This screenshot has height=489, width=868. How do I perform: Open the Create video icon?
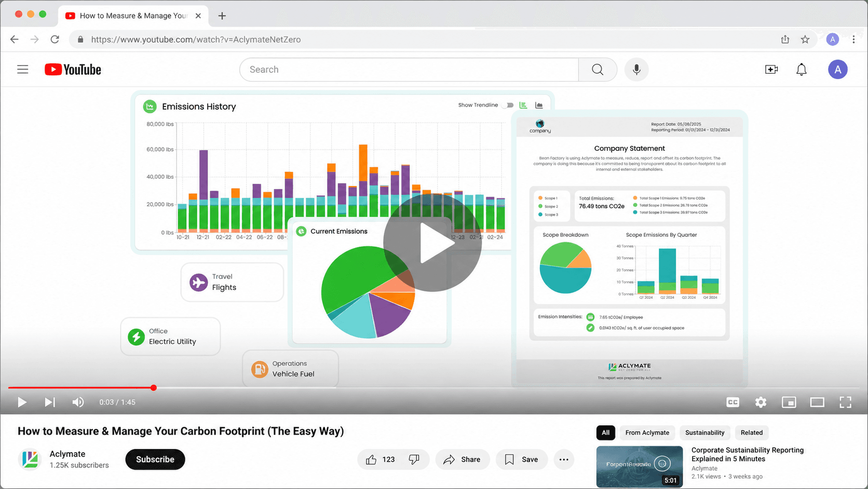pyautogui.click(x=771, y=70)
